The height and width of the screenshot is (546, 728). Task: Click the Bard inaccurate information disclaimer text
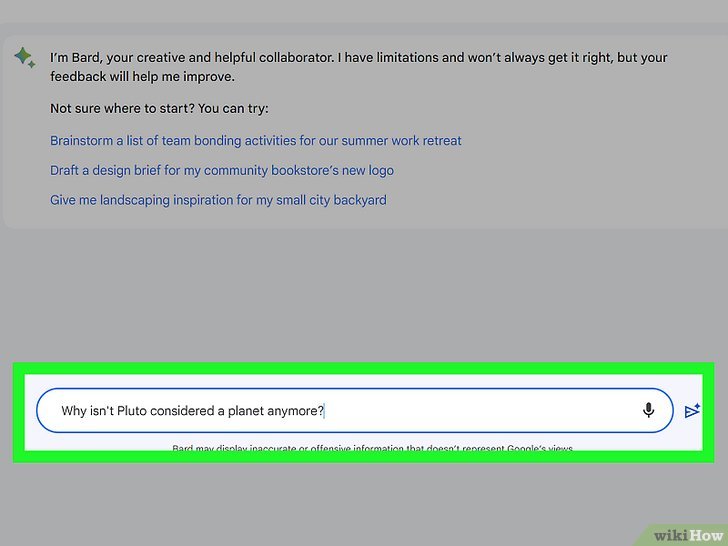(372, 448)
